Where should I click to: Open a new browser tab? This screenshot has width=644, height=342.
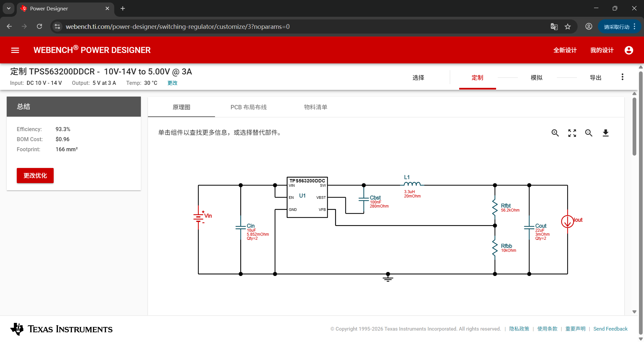[123, 8]
